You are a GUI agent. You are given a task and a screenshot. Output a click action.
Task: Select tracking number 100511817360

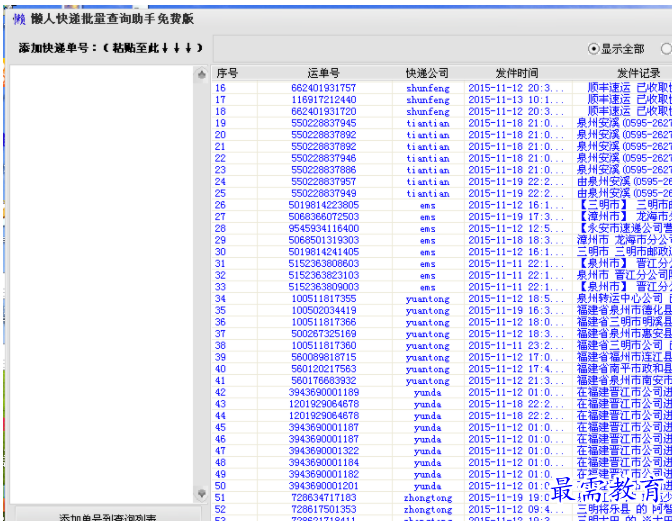pos(324,346)
